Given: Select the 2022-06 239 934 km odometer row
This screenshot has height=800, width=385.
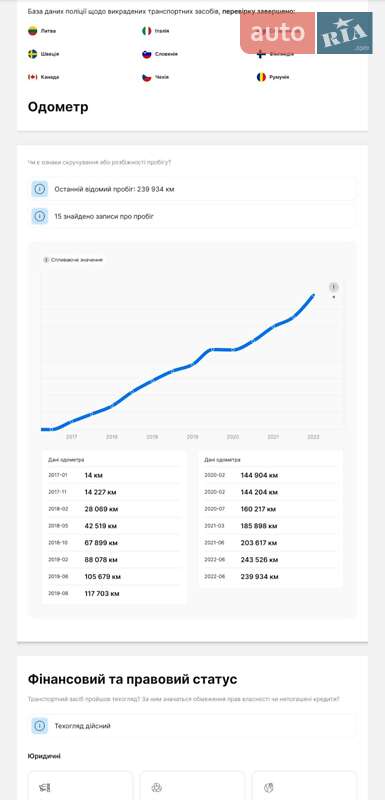Looking at the screenshot, I should pos(270,577).
